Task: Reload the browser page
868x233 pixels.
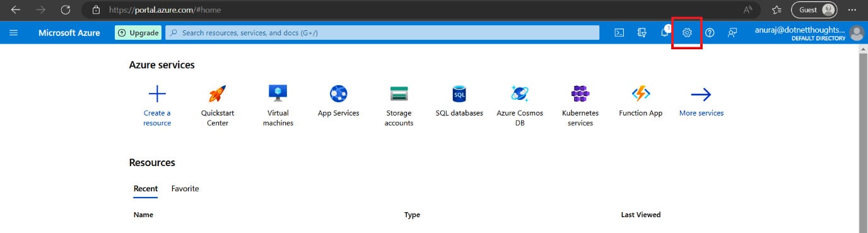Action: (x=65, y=10)
